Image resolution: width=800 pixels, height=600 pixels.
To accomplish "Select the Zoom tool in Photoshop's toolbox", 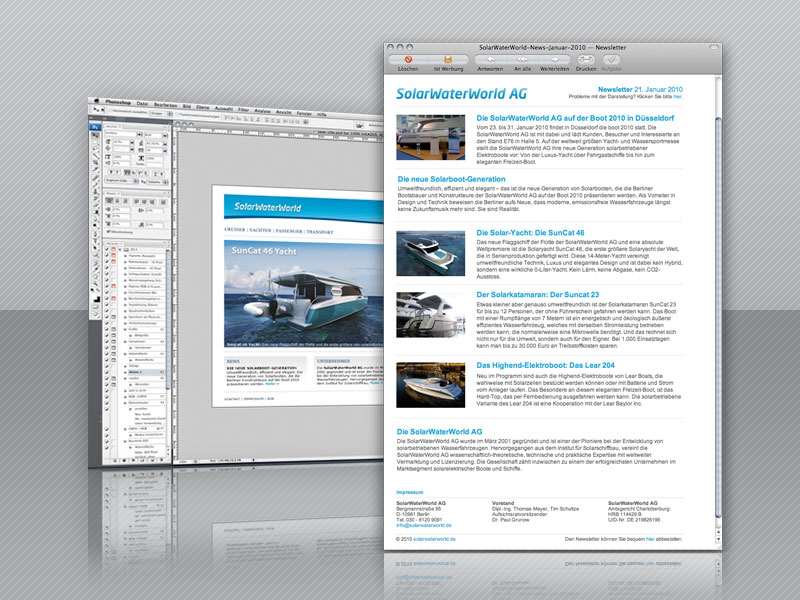I will click(95, 286).
